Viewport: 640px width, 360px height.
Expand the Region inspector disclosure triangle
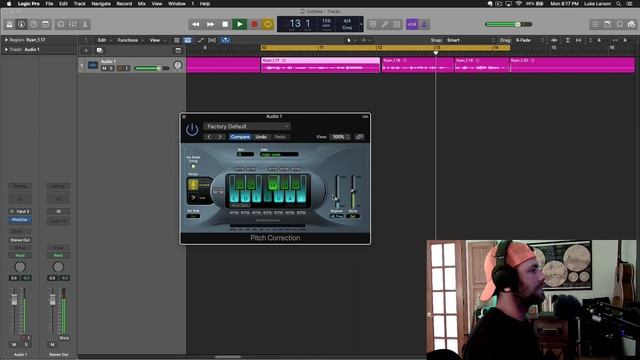click(6, 40)
